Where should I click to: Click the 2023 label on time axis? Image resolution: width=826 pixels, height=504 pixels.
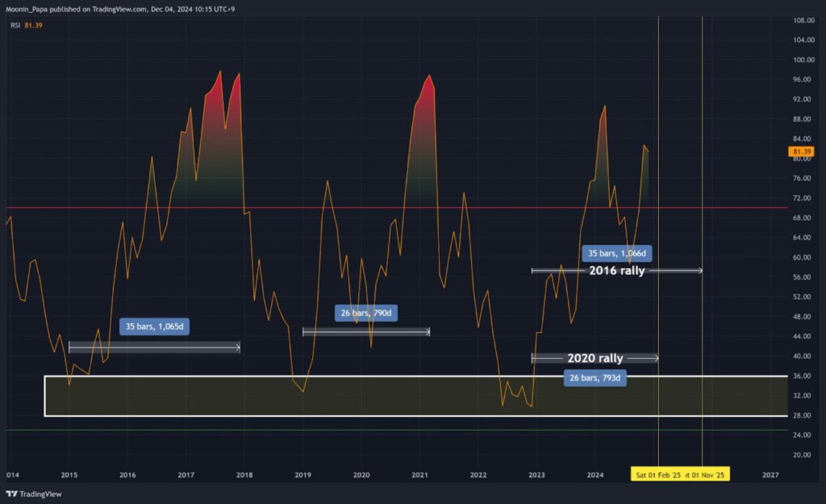tap(536, 475)
